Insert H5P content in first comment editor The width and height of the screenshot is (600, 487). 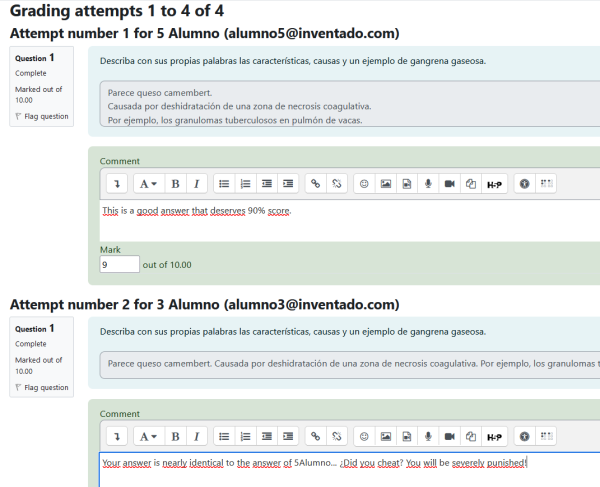click(x=494, y=184)
